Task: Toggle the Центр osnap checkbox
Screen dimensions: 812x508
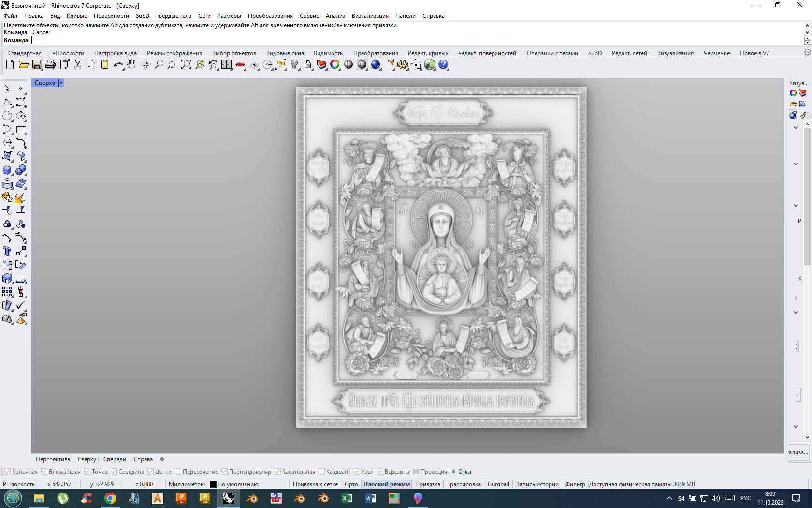Action: pyautogui.click(x=150, y=472)
